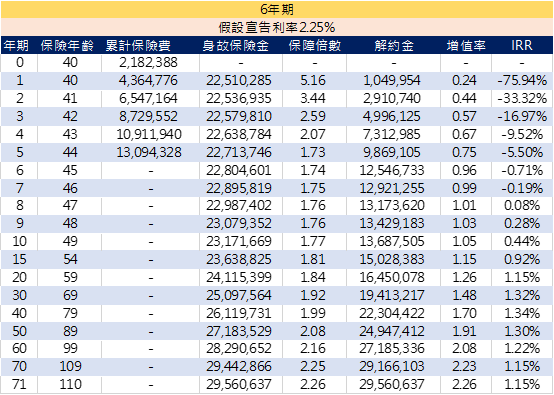Pick surrender value 7,312,985

pos(392,135)
